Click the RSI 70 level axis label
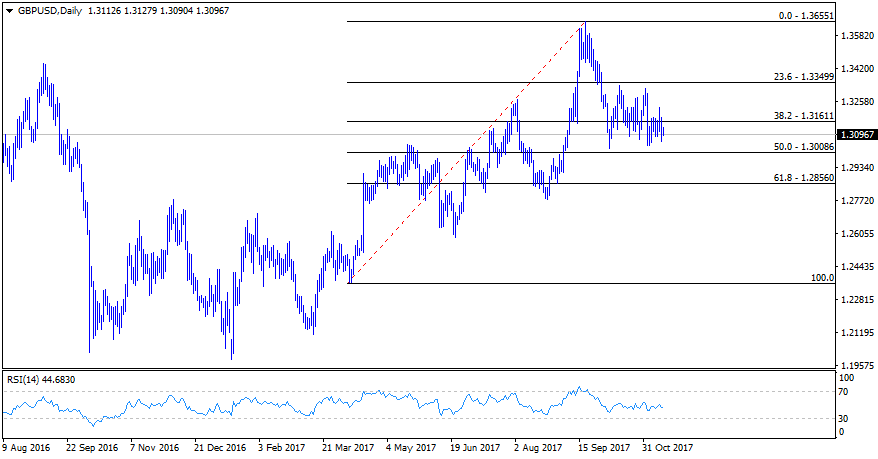Viewport: 878px width, 459px height. click(845, 392)
